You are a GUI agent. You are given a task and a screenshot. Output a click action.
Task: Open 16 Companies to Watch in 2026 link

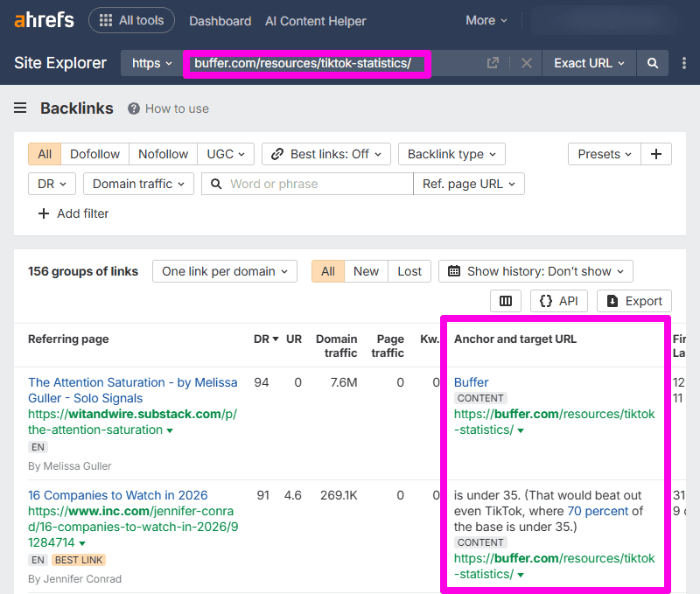coord(118,495)
